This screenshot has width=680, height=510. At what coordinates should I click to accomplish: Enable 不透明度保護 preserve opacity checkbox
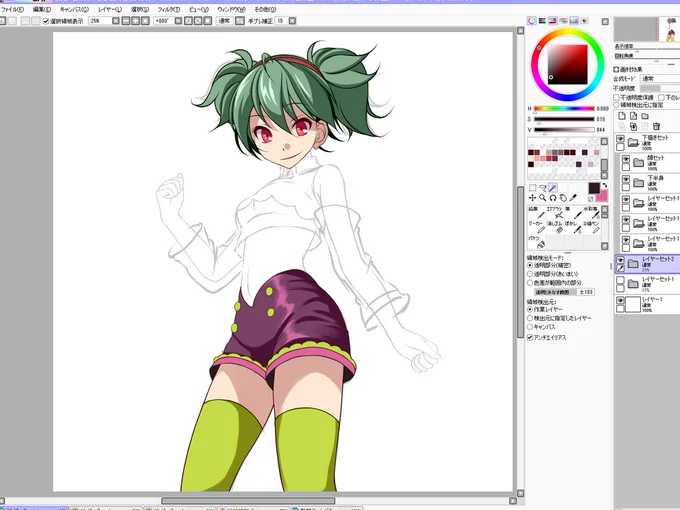pyautogui.click(x=616, y=98)
